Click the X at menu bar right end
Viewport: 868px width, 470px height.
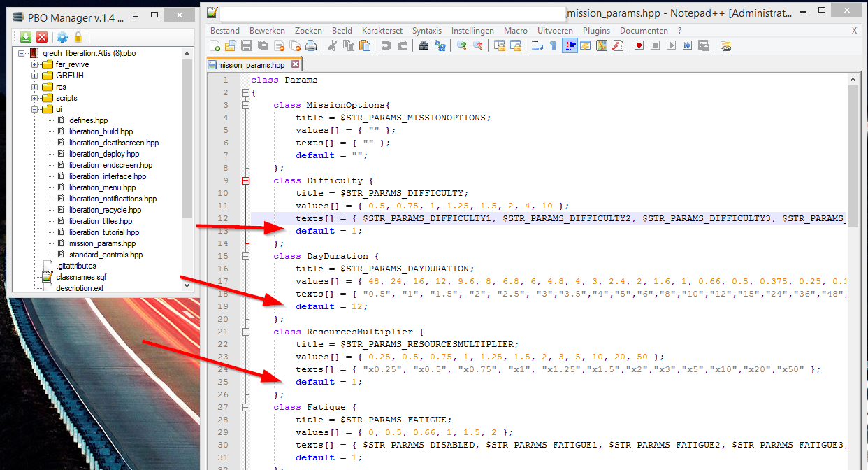(x=854, y=31)
